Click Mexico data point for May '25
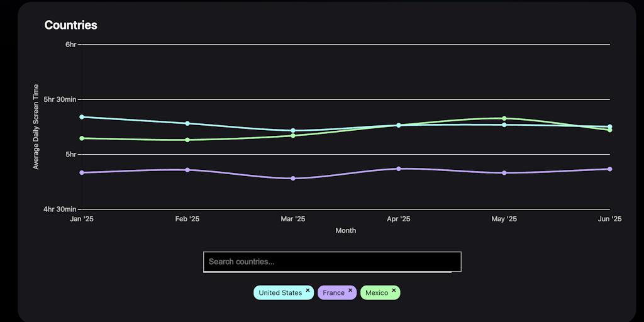Screen dimensions: 644x322 504,118
